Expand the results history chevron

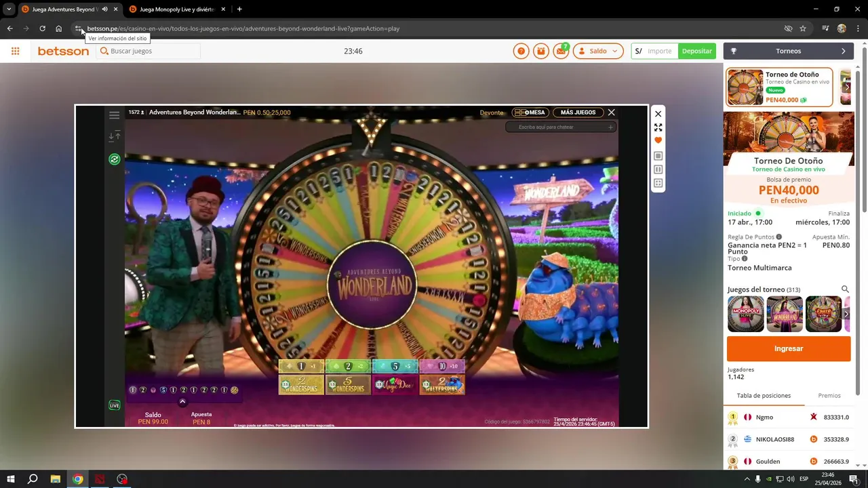pos(182,402)
